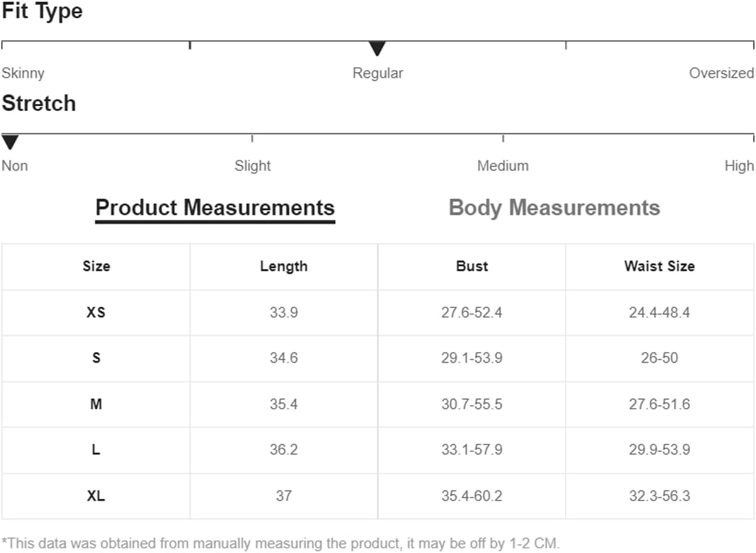Click the Skinny fit label
756x553 pixels.
[x=23, y=73]
